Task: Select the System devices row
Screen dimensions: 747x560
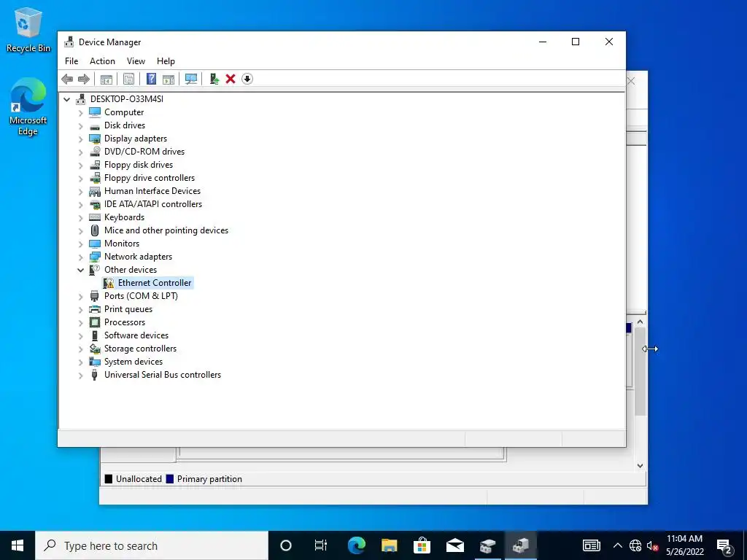Action: coord(133,362)
